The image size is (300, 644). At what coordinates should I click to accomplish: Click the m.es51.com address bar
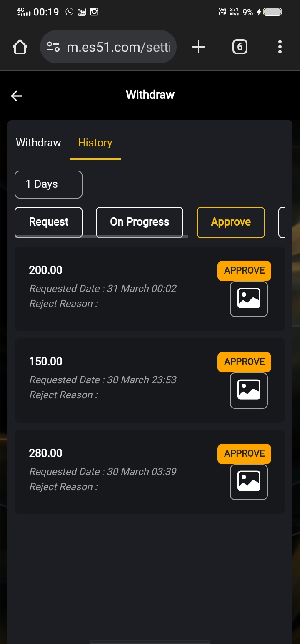tap(118, 47)
